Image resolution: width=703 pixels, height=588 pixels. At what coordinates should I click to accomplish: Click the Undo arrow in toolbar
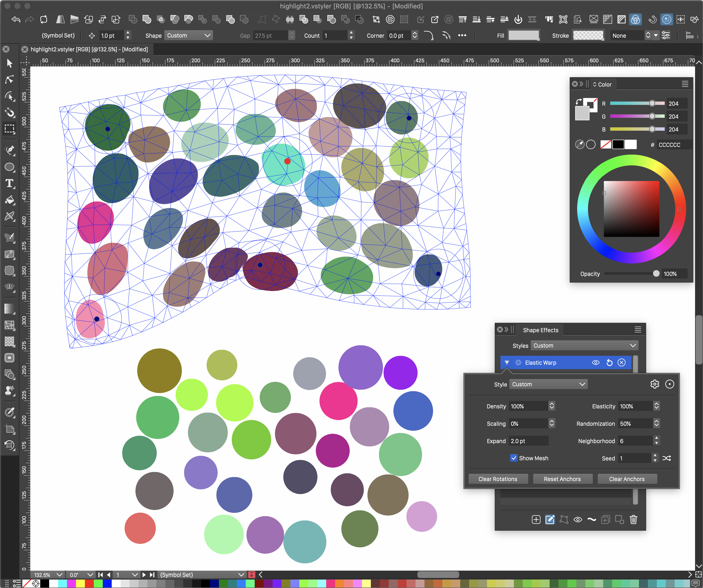16,19
